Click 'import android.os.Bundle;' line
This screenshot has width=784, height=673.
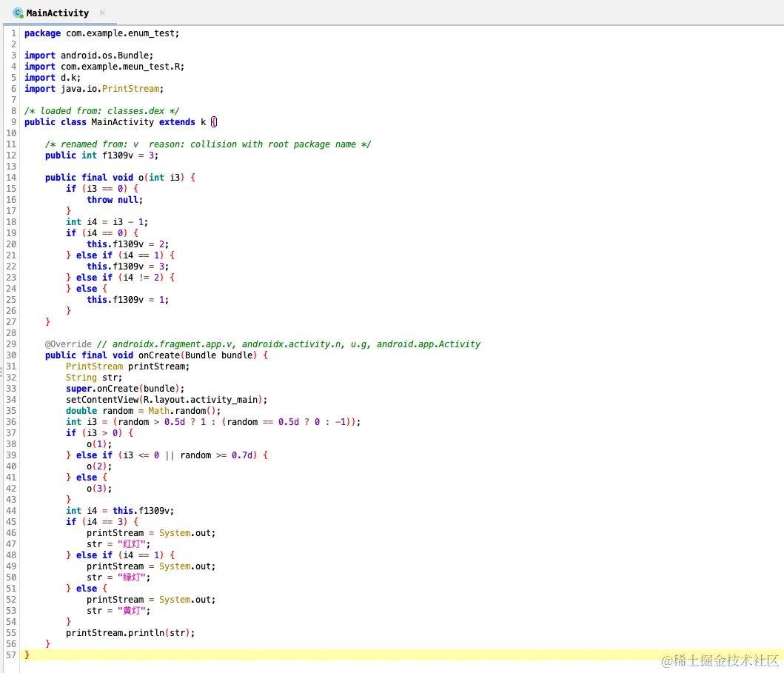[89, 56]
